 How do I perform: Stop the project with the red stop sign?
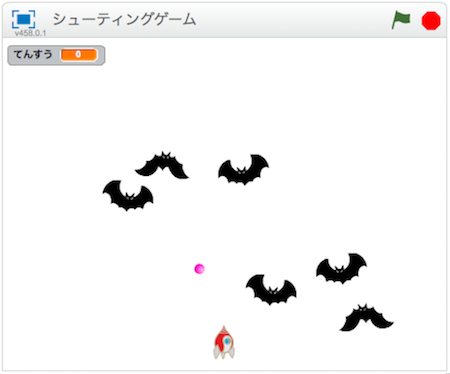point(431,21)
